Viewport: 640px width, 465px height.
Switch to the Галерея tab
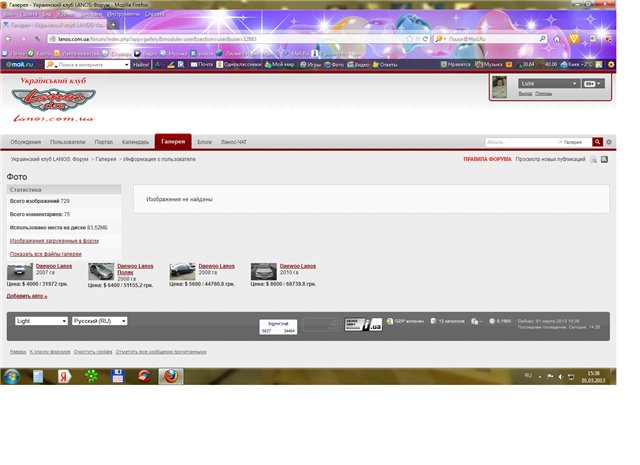[172, 142]
